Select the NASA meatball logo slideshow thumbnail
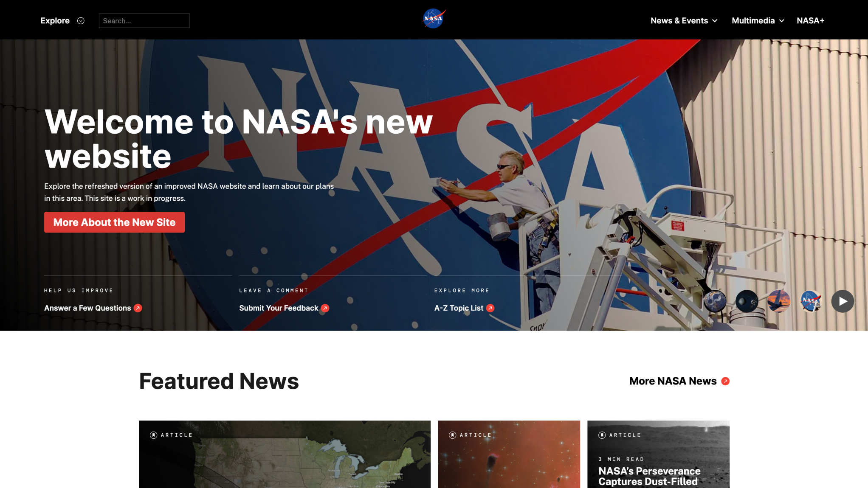868x488 pixels. point(811,301)
